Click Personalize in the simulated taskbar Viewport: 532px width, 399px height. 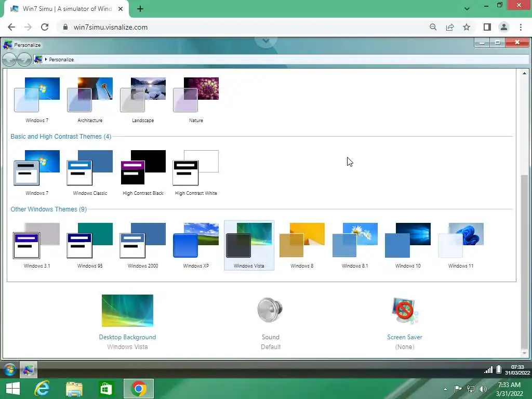28,369
